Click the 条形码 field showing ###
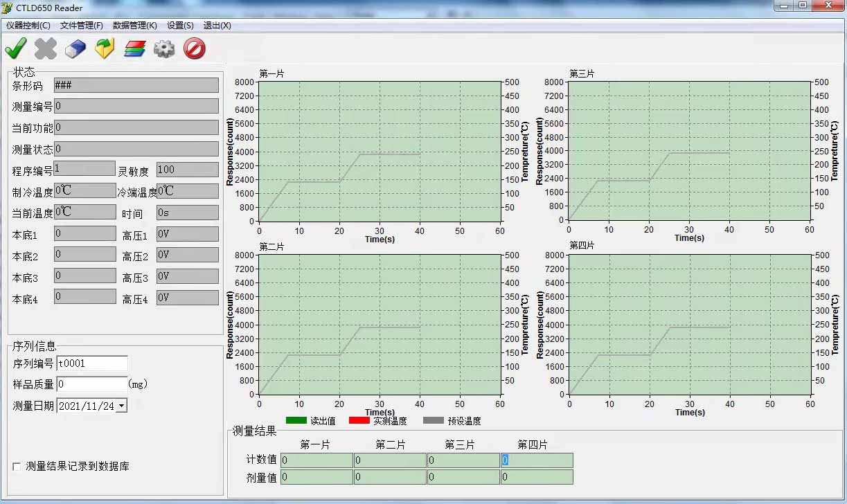The height and width of the screenshot is (504, 847). 136,85
